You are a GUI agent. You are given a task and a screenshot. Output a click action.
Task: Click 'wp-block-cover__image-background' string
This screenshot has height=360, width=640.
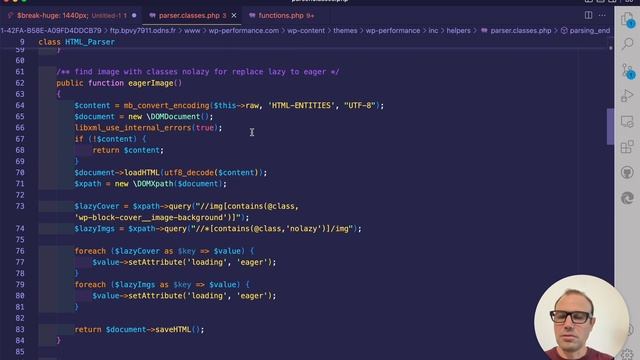(x=151, y=218)
